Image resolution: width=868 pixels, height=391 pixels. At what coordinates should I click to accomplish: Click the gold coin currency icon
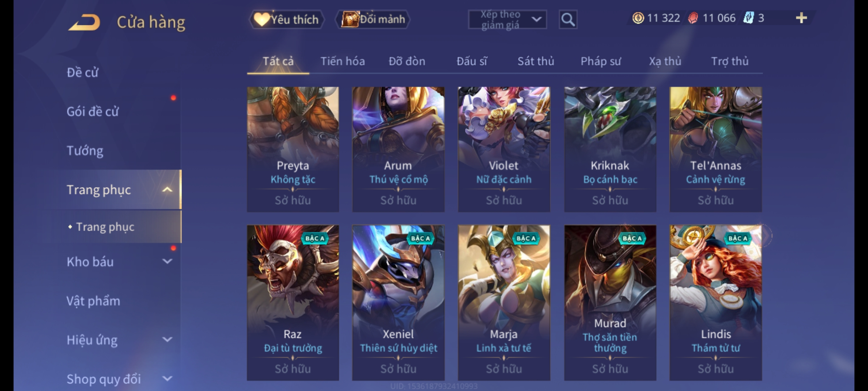[638, 18]
